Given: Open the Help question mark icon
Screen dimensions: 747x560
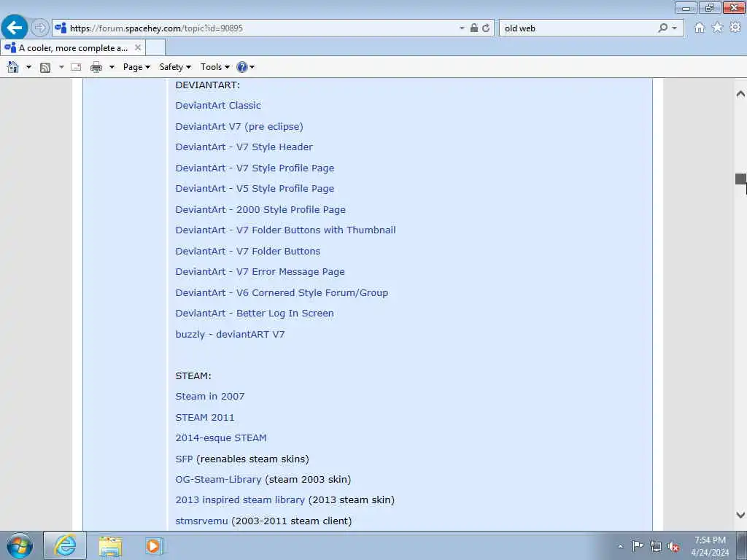Looking at the screenshot, I should [242, 67].
